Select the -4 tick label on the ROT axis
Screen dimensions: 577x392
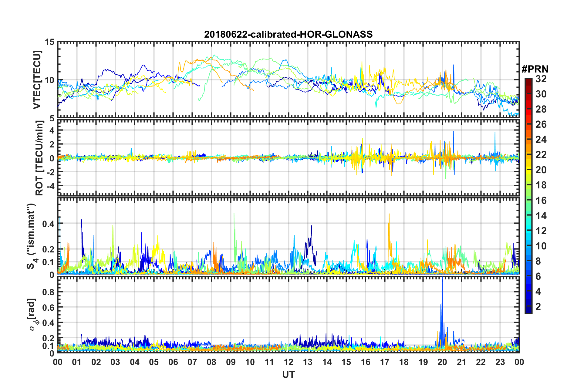pyautogui.click(x=50, y=185)
